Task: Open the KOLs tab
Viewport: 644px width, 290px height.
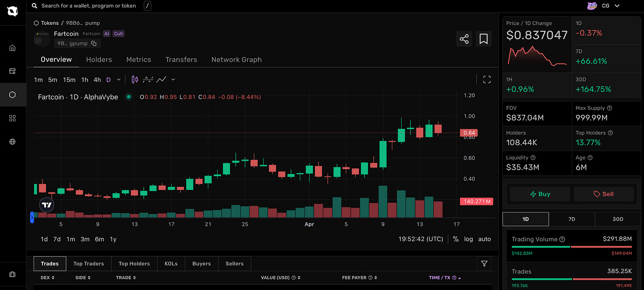Action: click(171, 263)
